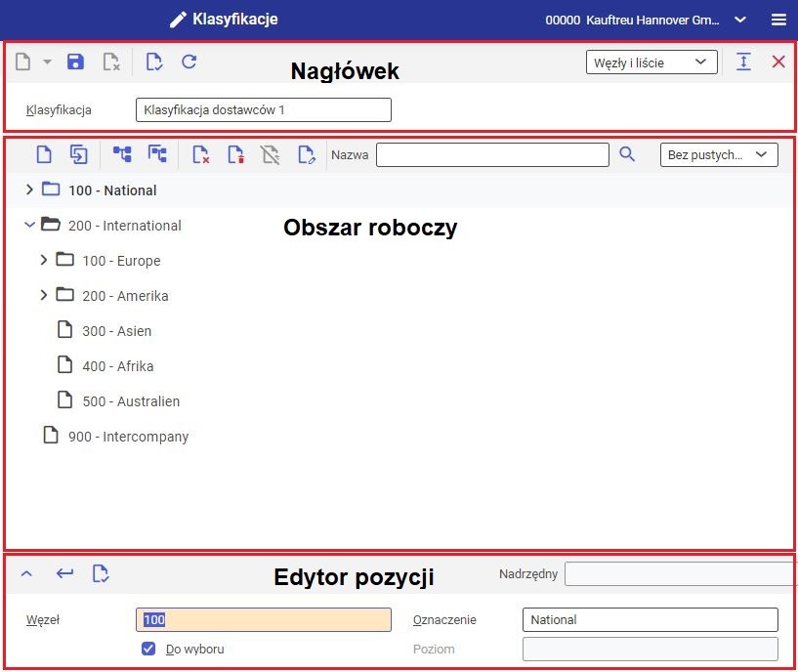Select the '500 - Australien' leaf
Image resolution: width=798 pixels, height=672 pixels.
399,400
